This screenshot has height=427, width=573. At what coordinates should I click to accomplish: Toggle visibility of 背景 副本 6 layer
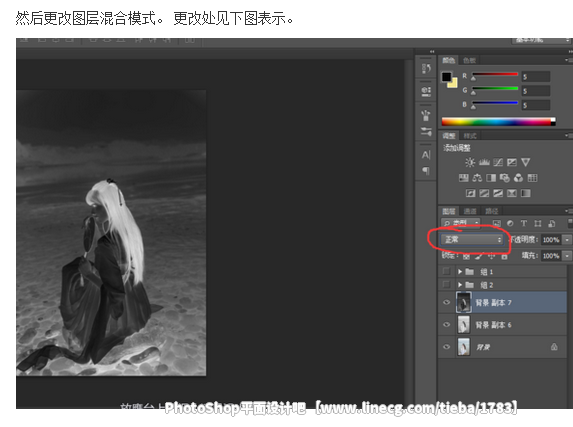447,324
